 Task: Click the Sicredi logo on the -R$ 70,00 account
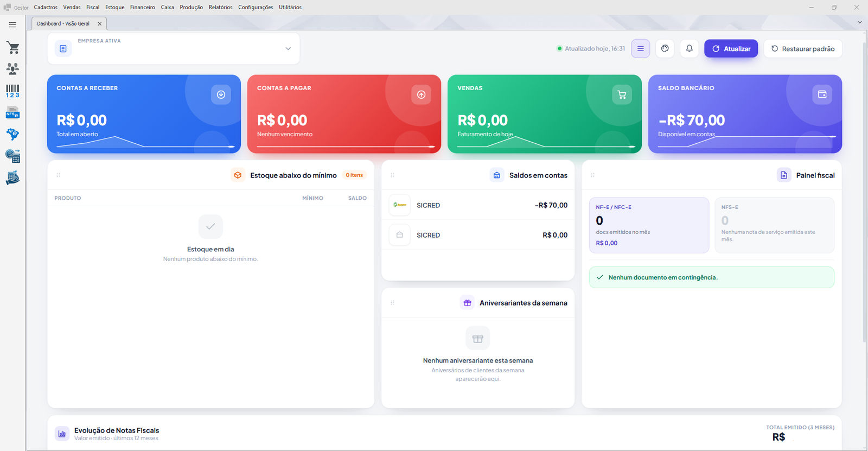(400, 205)
